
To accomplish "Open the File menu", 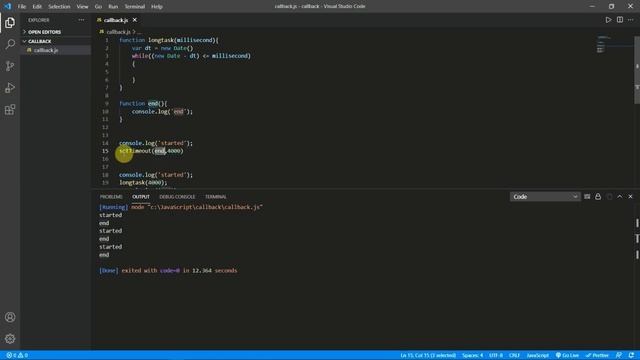I will [x=22, y=7].
